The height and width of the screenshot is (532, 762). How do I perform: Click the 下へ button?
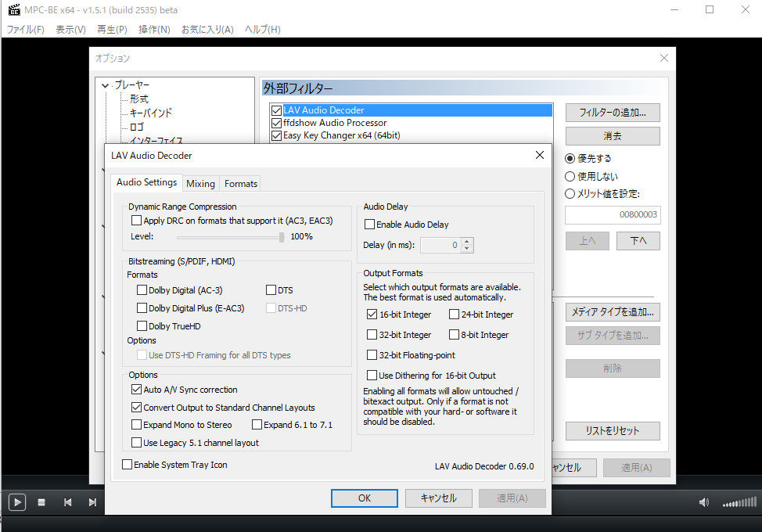pos(638,241)
